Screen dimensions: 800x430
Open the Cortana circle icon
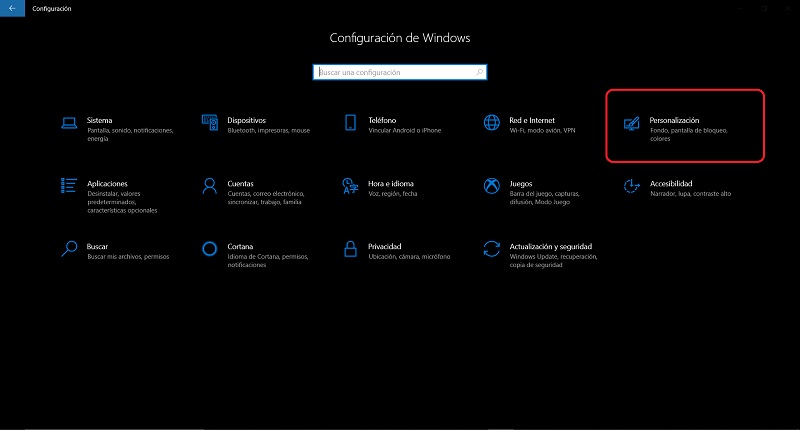pyautogui.click(x=210, y=248)
